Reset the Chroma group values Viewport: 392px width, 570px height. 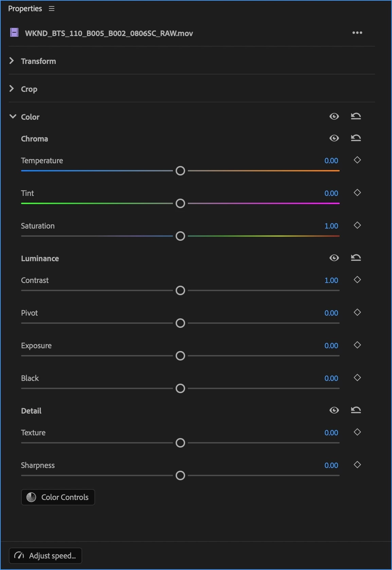[356, 138]
